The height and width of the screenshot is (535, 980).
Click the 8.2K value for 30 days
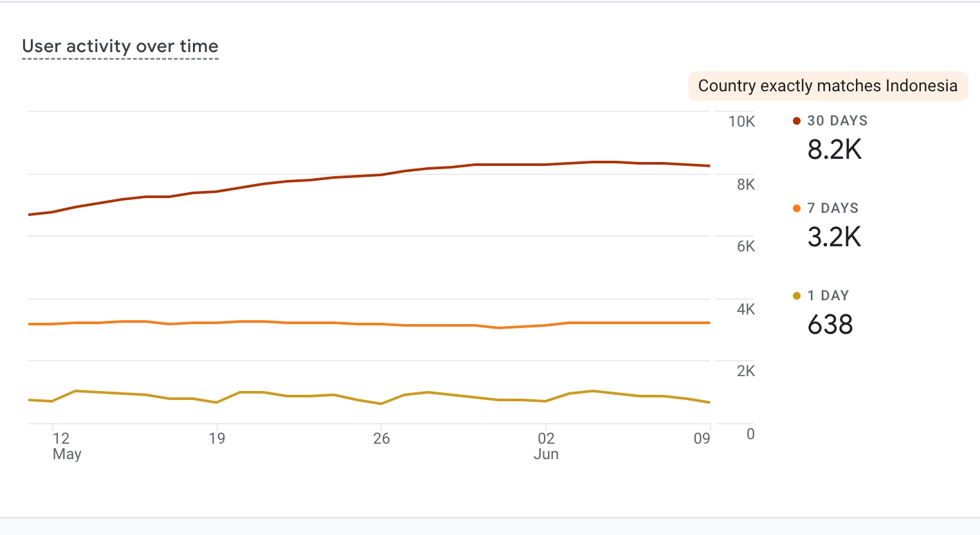(x=834, y=150)
